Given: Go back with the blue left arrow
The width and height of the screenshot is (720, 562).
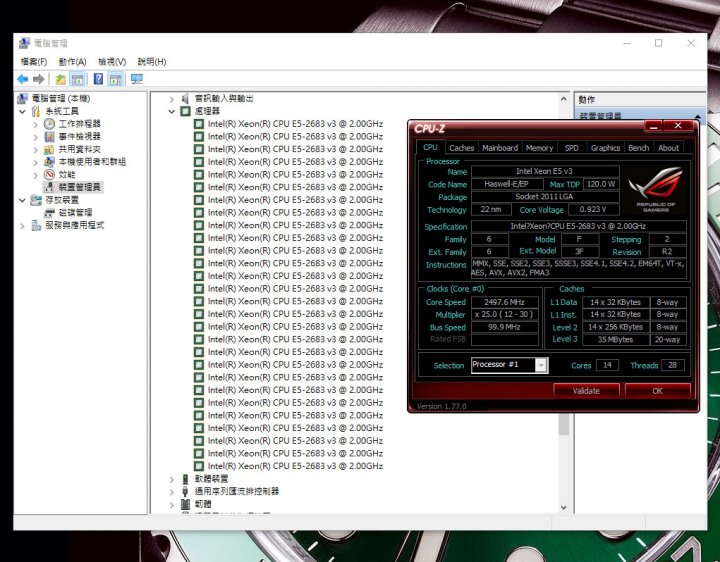Looking at the screenshot, I should [22, 79].
